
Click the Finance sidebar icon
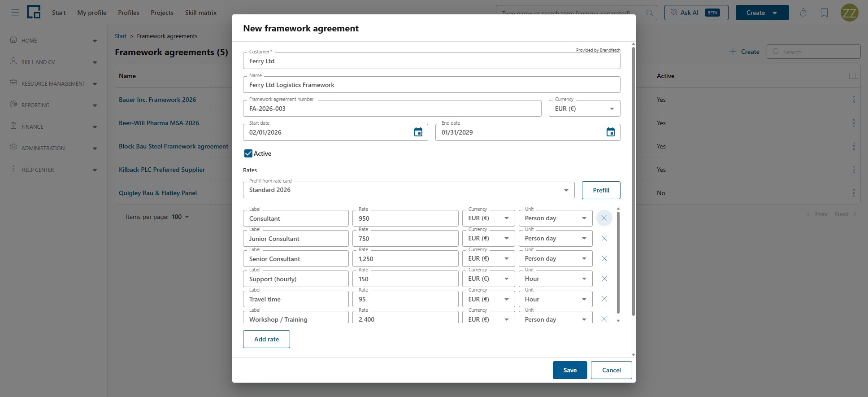coord(13,126)
